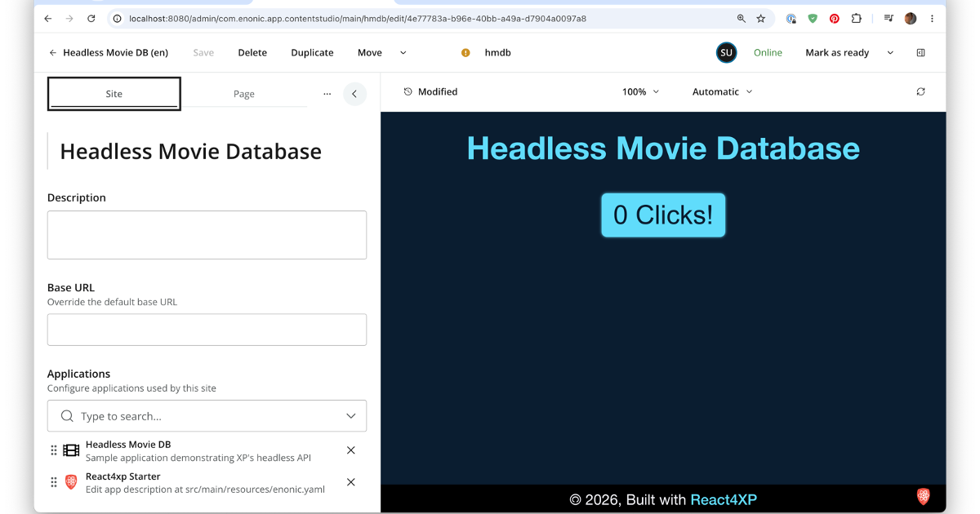
Task: Expand the Applications search dropdown chevron
Action: click(x=351, y=416)
